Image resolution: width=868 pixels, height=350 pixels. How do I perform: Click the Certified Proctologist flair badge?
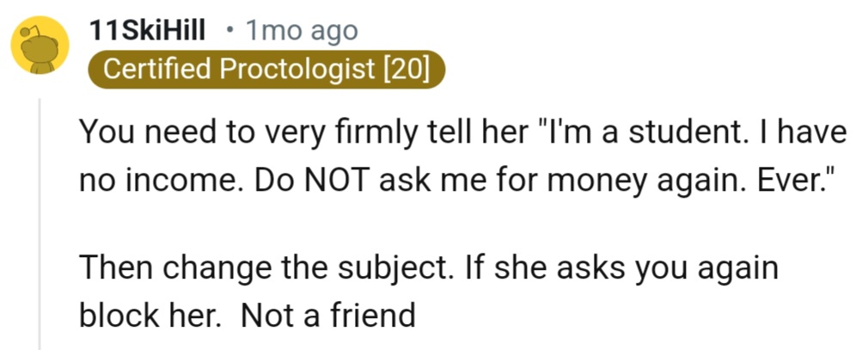266,70
